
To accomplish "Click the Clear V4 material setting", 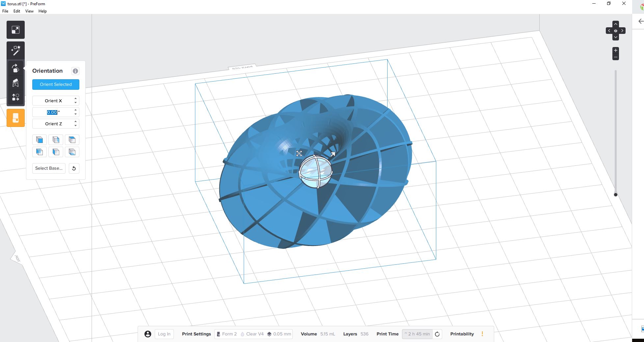I will pos(252,334).
